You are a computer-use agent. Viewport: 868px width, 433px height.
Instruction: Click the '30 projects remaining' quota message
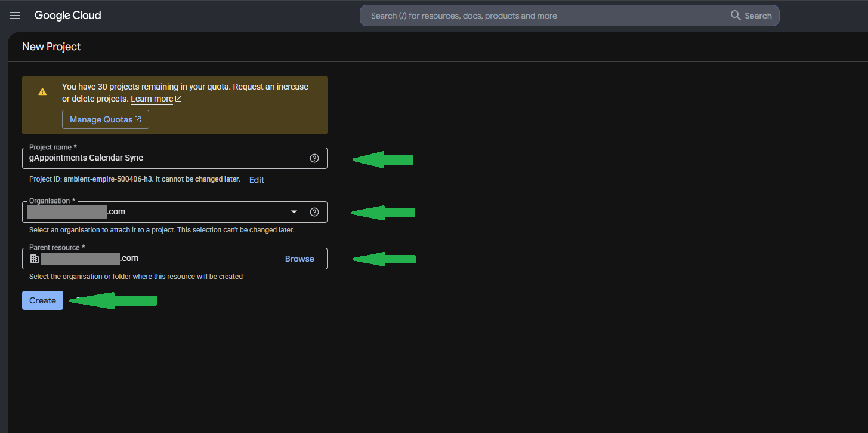pyautogui.click(x=185, y=93)
